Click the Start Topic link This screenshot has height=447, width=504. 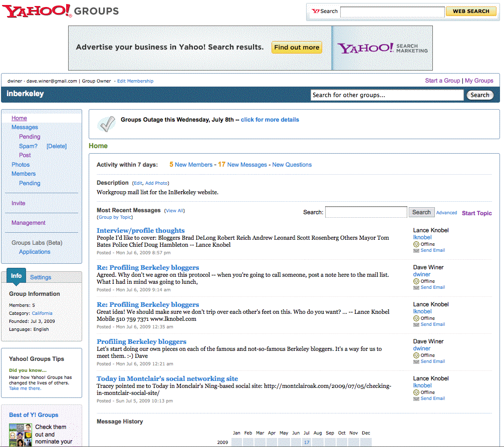click(x=476, y=213)
